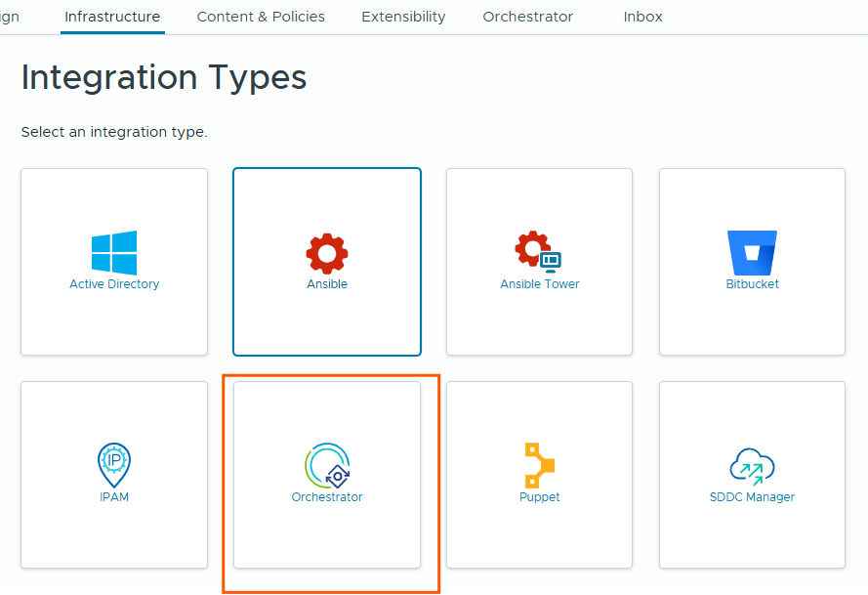The height and width of the screenshot is (595, 868).
Task: Click the "Ansible Tower" text label
Action: [x=540, y=284]
